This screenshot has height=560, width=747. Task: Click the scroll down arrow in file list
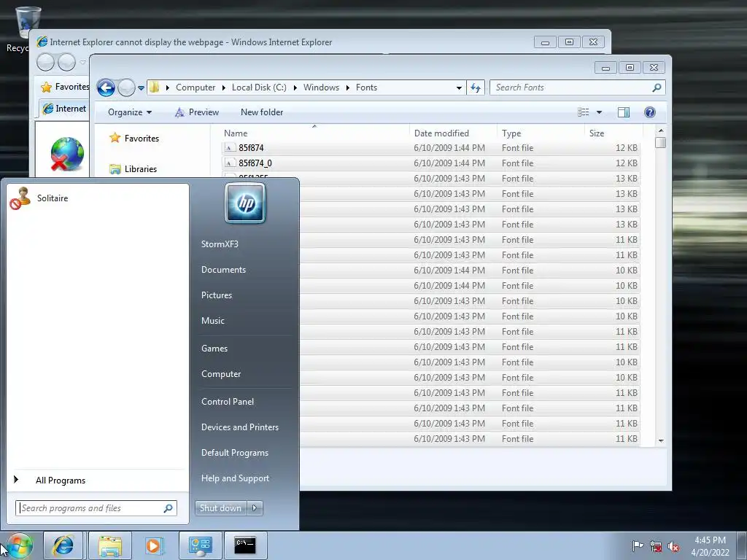click(x=661, y=441)
